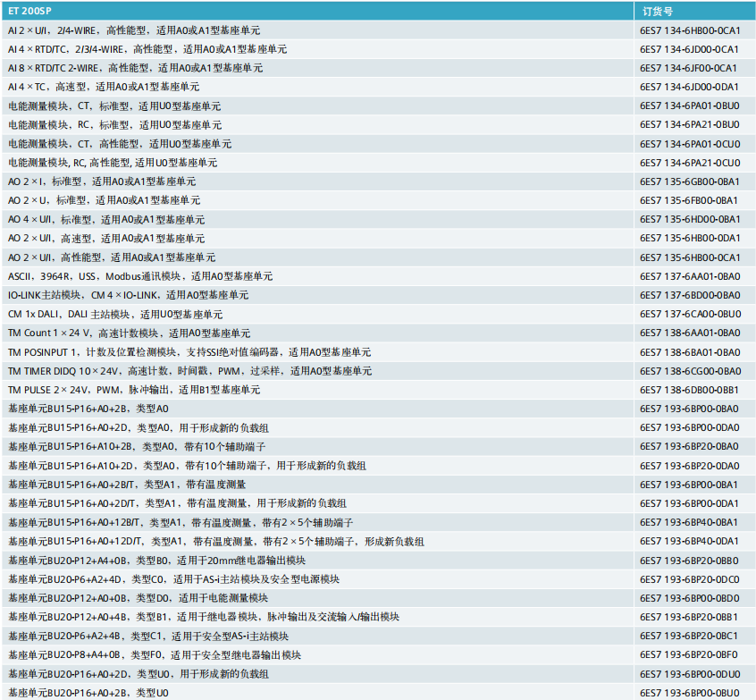756x700 pixels.
Task: Select 基座单元BU20-P8+A4+0B 类型F0 description
Action: 155,655
